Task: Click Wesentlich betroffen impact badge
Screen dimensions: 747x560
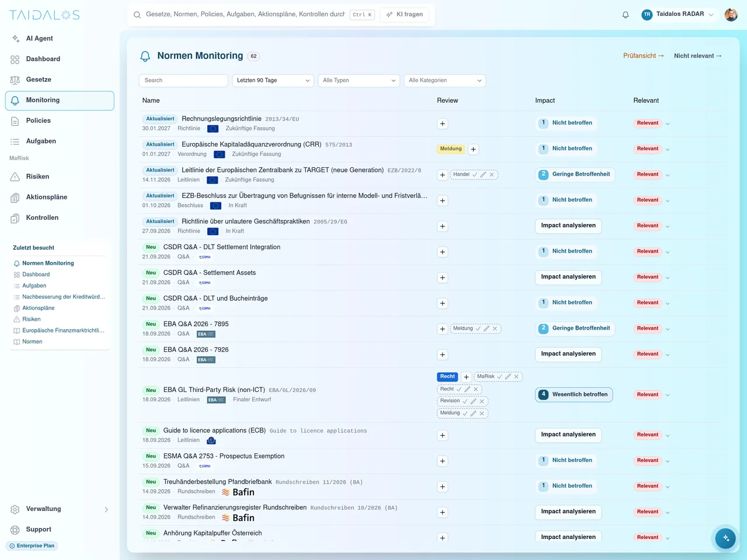Action: coord(574,395)
